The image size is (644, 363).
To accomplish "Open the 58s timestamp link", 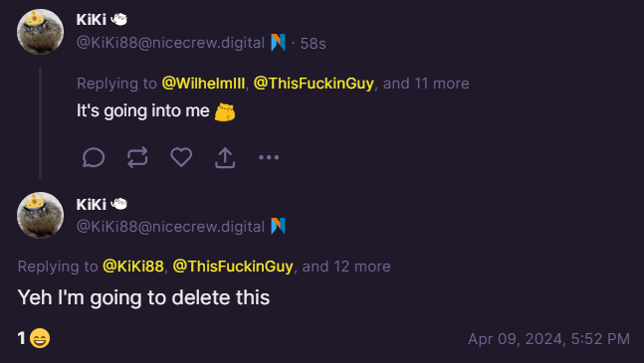I will tap(313, 43).
